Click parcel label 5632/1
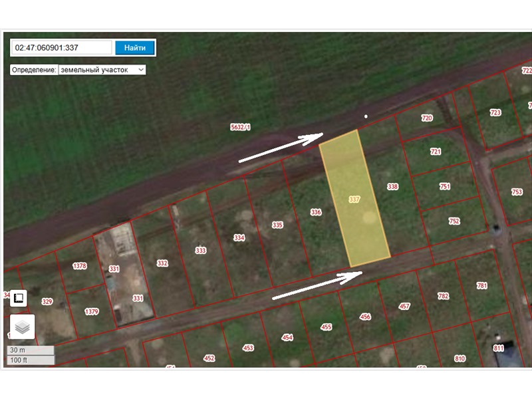The width and height of the screenshot is (532, 399). (x=240, y=126)
